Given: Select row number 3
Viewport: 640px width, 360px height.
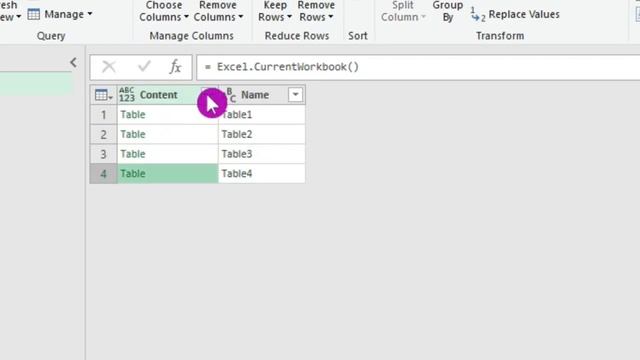Looking at the screenshot, I should (x=103, y=154).
